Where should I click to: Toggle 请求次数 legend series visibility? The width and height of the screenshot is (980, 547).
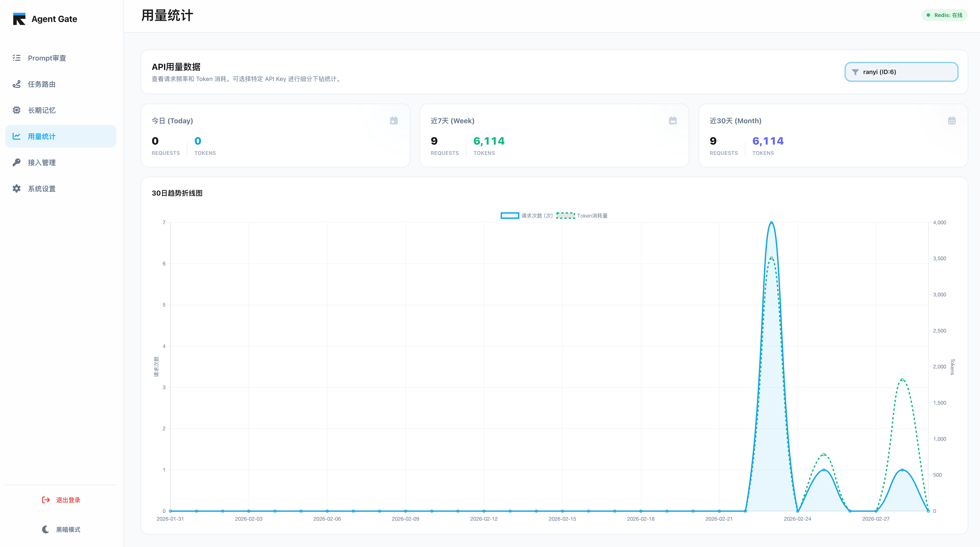(x=527, y=216)
